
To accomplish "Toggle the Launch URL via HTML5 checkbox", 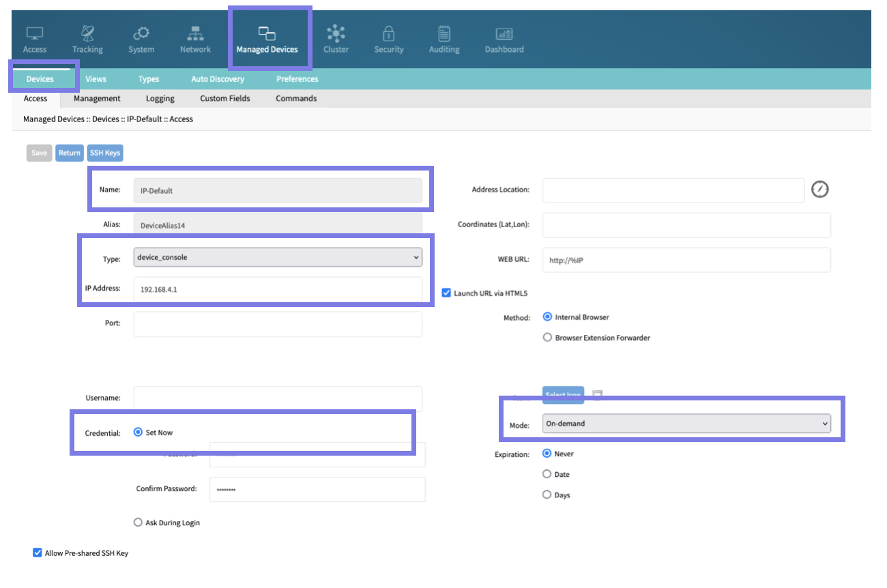I will point(447,293).
